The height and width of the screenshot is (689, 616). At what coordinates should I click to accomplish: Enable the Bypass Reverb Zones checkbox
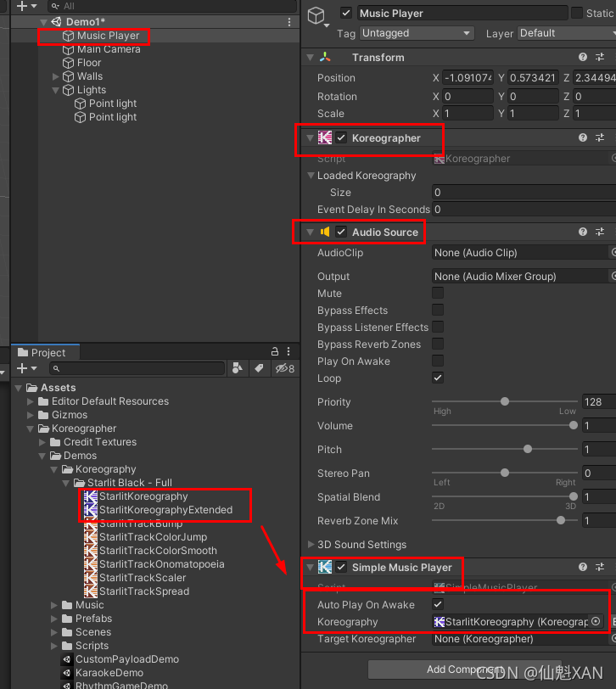pyautogui.click(x=438, y=344)
